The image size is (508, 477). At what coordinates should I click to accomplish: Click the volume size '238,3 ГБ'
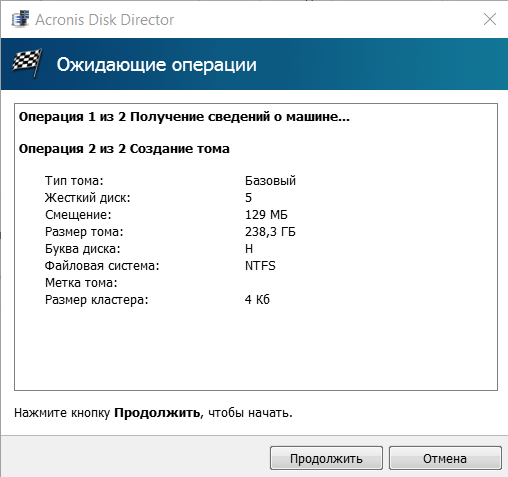pyautogui.click(x=270, y=232)
